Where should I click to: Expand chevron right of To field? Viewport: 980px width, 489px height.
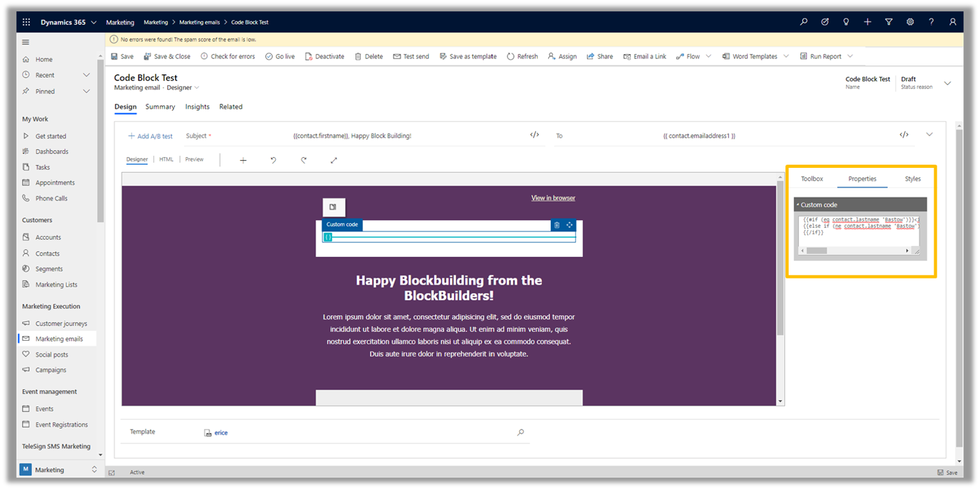pos(929,134)
